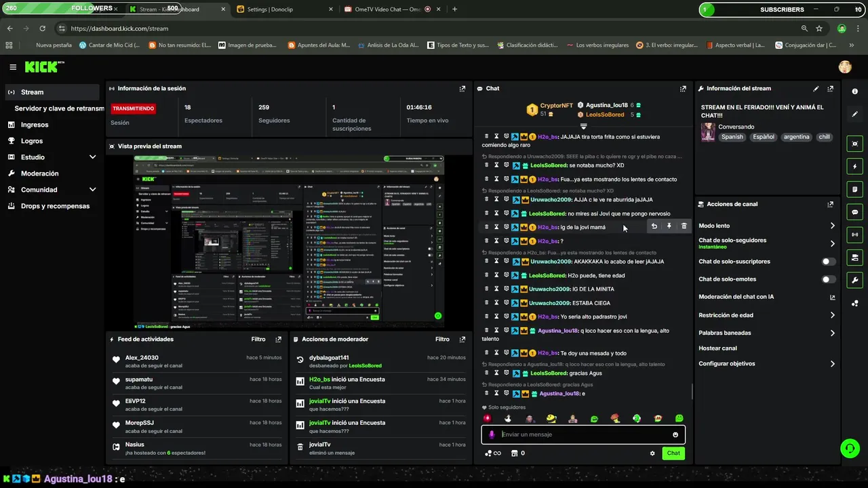Click the pencil icon in right sidebar

click(854, 114)
